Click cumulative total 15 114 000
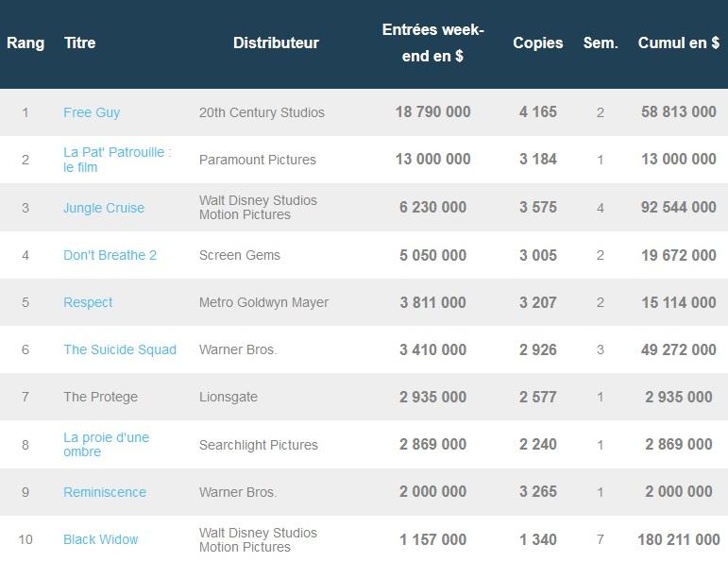Screen dimensions: 728x562 coord(678,302)
